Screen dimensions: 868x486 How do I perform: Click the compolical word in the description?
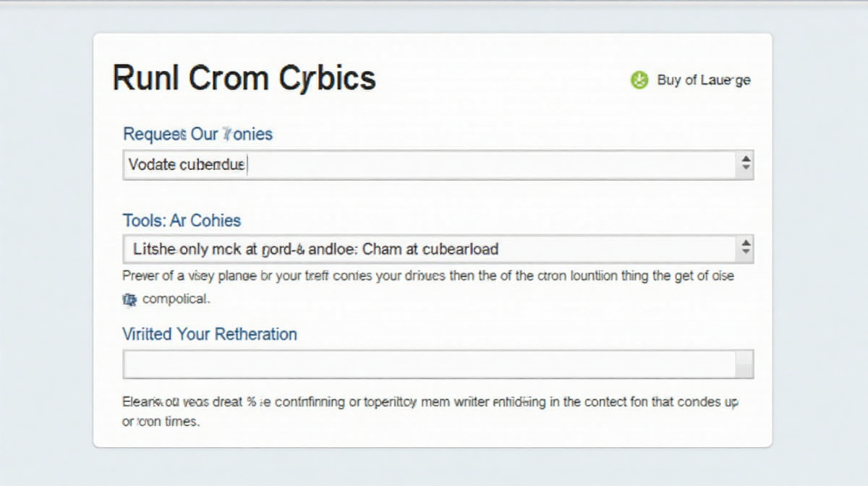pyautogui.click(x=176, y=298)
